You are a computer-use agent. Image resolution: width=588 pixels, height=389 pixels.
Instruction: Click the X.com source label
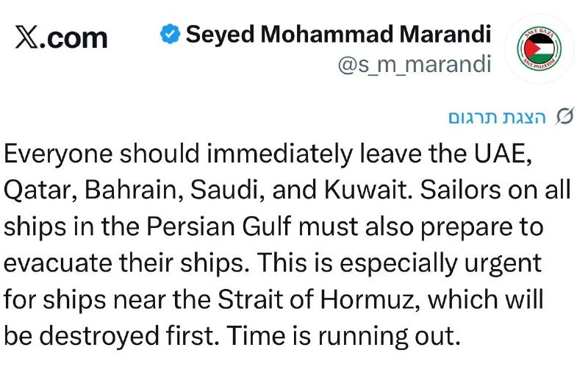(61, 38)
